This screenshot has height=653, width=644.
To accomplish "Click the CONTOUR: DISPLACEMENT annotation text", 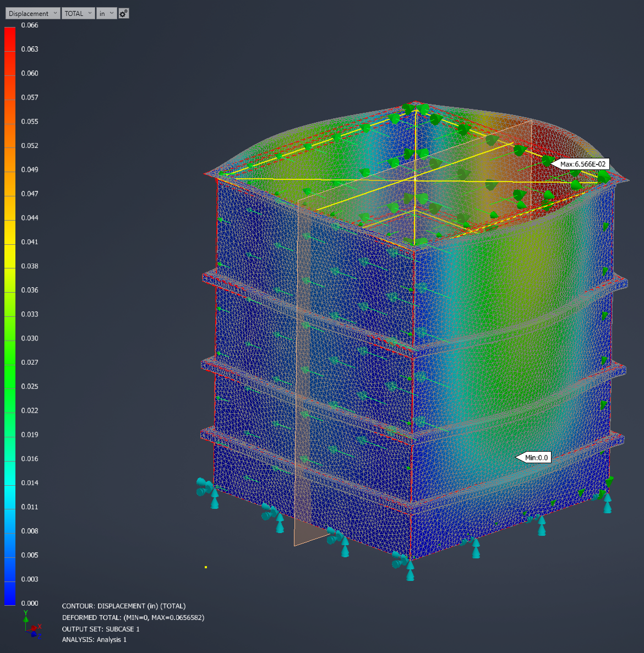I will click(x=124, y=606).
